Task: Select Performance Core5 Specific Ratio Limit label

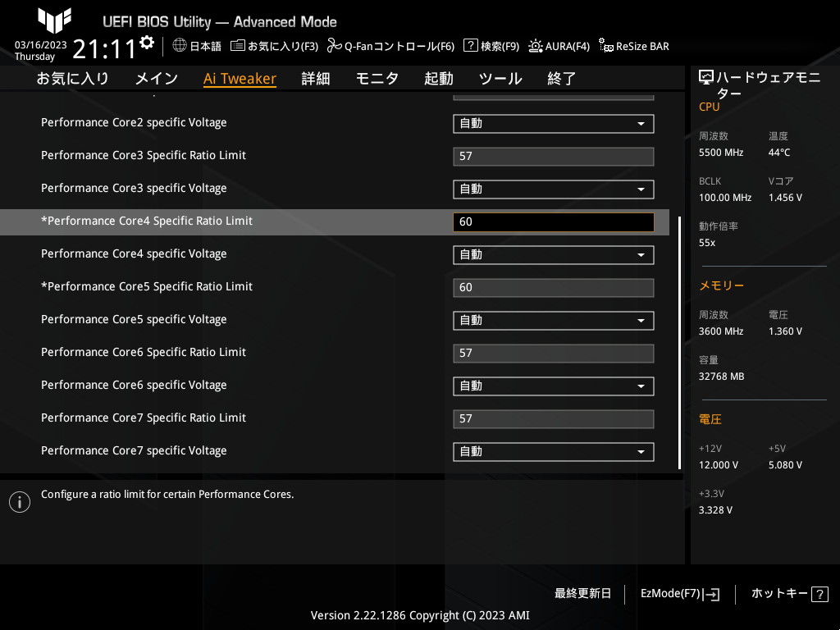Action: coord(147,286)
